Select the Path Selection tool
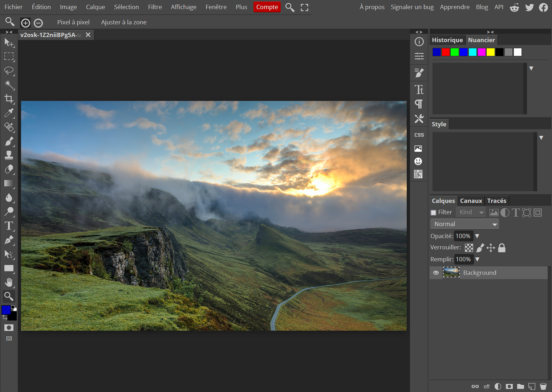This screenshot has height=392, width=552. coord(9,254)
